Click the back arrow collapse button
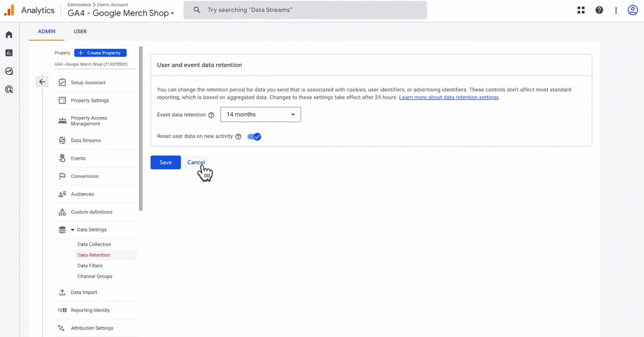Image resolution: width=644 pixels, height=337 pixels. click(42, 82)
